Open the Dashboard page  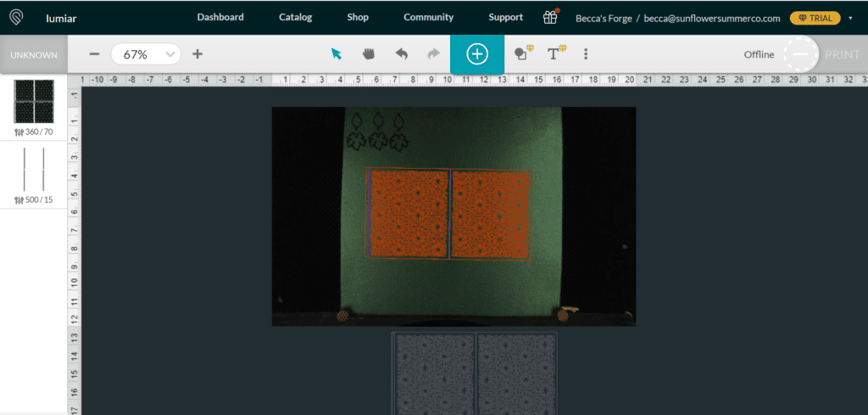tap(220, 17)
